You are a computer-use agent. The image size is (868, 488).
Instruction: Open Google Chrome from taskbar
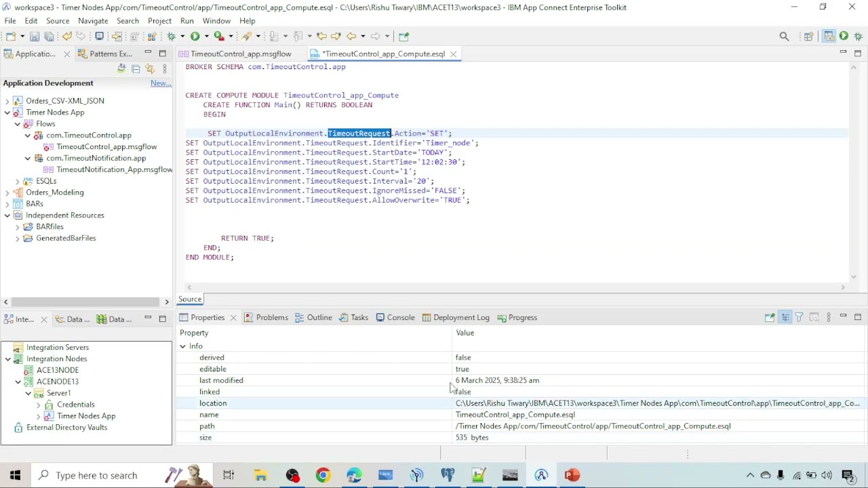click(323, 475)
